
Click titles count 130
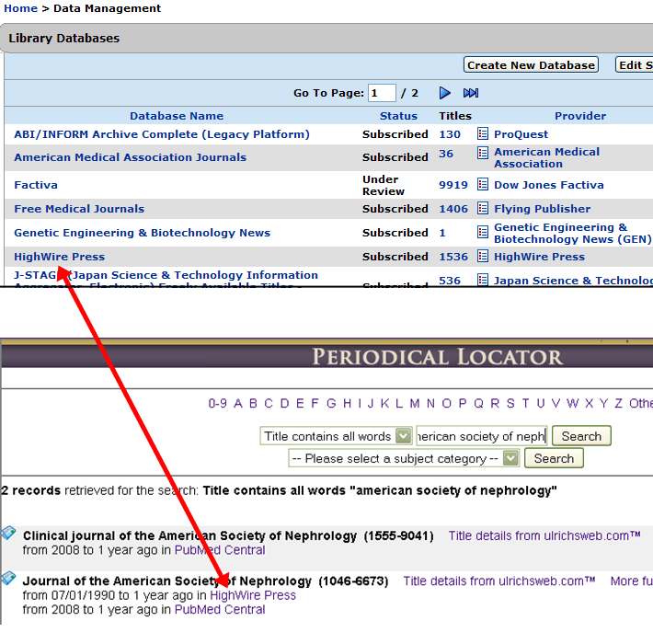450,134
